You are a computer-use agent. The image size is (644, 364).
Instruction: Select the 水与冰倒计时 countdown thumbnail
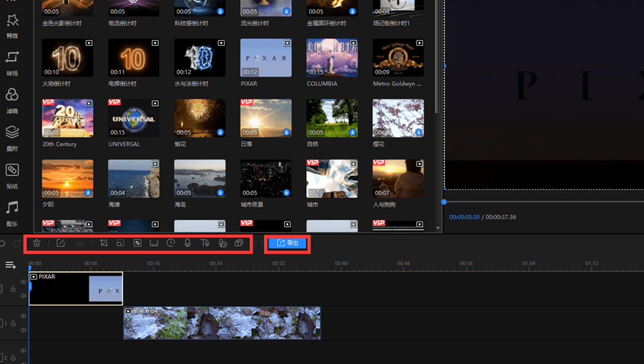click(x=200, y=58)
